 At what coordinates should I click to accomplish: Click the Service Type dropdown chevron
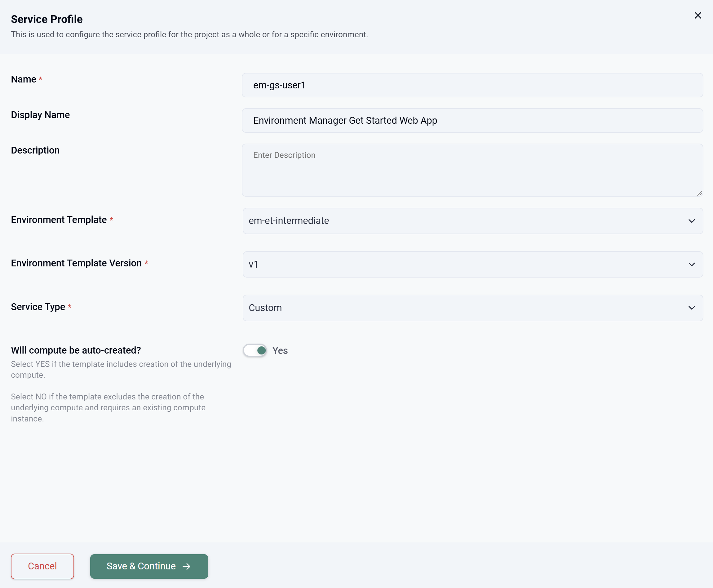point(691,308)
